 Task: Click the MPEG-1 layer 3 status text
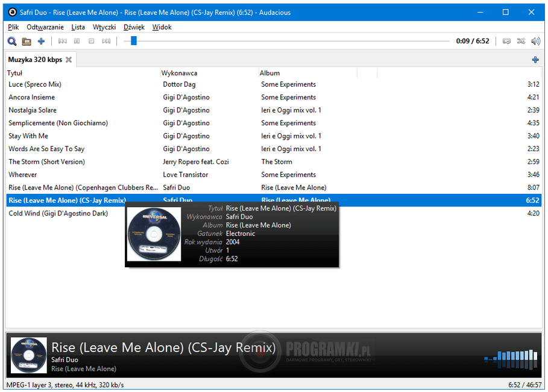point(65,385)
